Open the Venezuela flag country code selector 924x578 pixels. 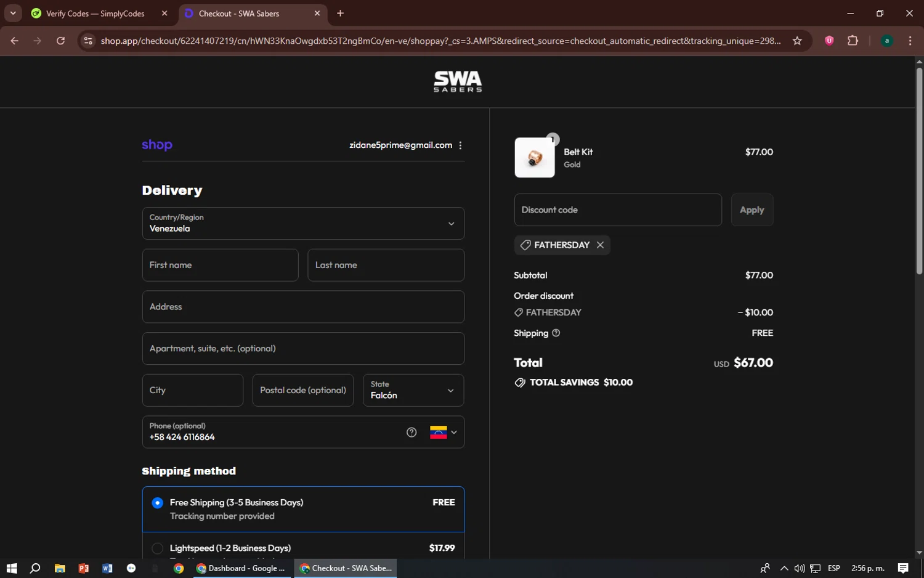pos(444,433)
